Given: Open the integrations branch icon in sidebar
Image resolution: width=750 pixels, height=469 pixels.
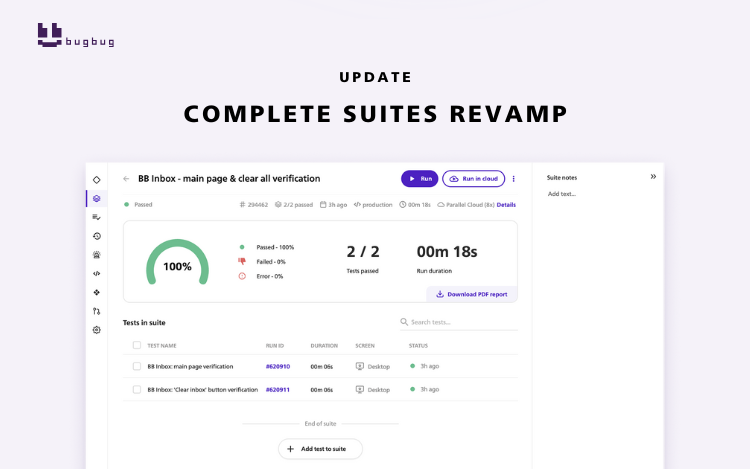Looking at the screenshot, I should click(x=96, y=311).
